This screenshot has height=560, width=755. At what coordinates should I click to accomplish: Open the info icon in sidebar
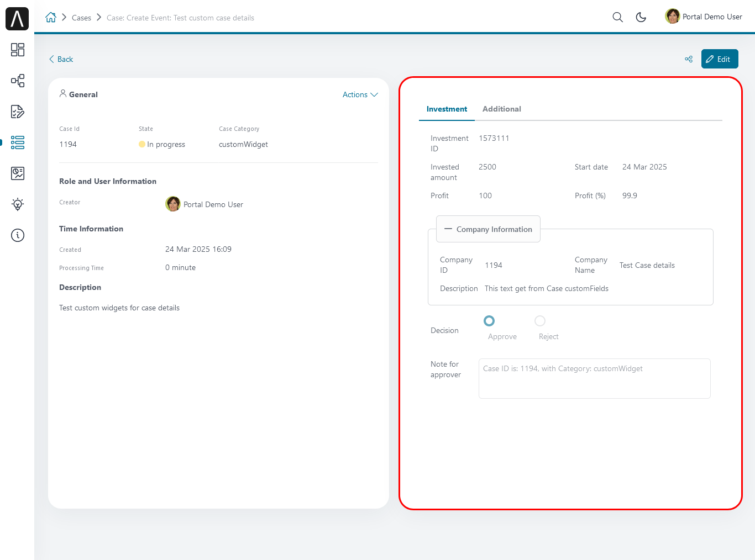(x=18, y=235)
